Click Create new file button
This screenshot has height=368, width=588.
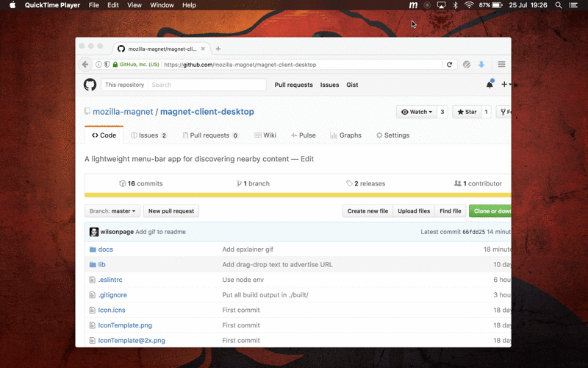coord(367,211)
